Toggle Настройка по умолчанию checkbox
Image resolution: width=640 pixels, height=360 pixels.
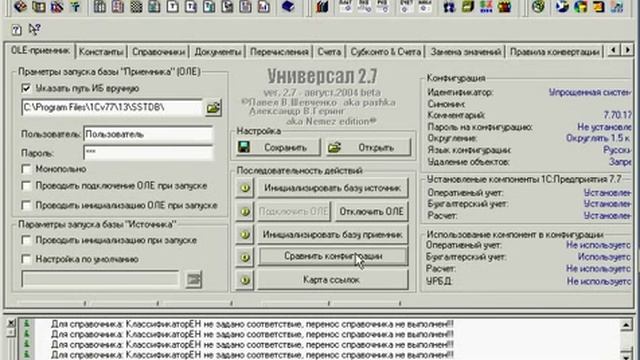(26, 259)
